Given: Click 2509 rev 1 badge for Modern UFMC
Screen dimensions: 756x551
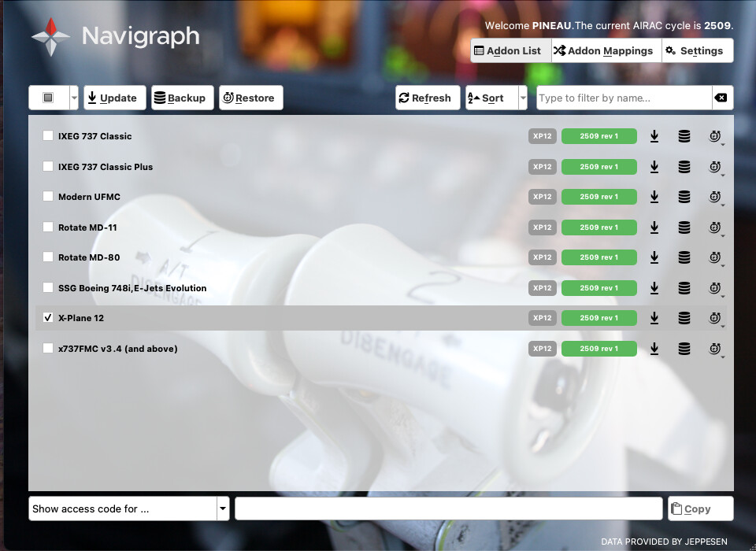Looking at the screenshot, I should [x=598, y=197].
